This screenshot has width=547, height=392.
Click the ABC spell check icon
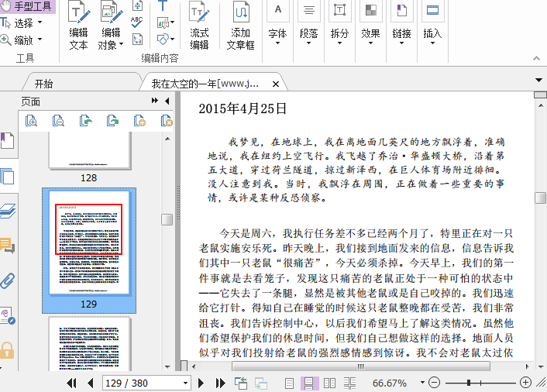pos(136,22)
